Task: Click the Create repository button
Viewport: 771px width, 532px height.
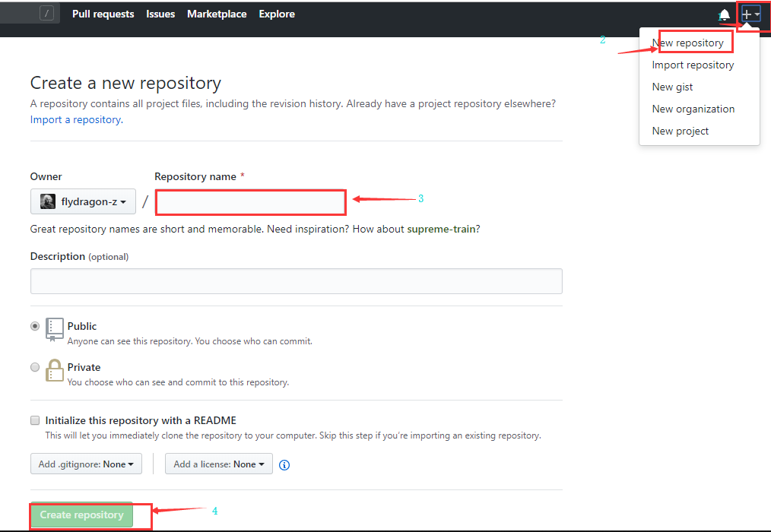Action: [81, 515]
